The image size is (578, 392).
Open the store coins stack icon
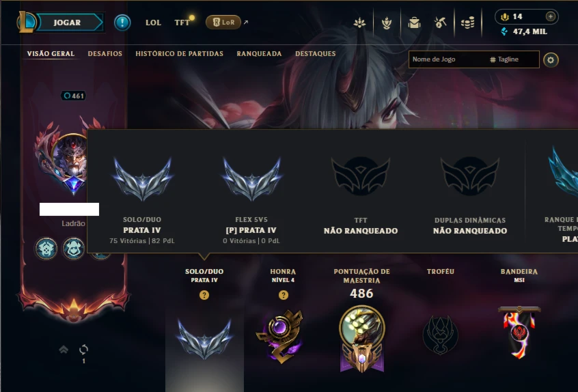[x=468, y=23]
